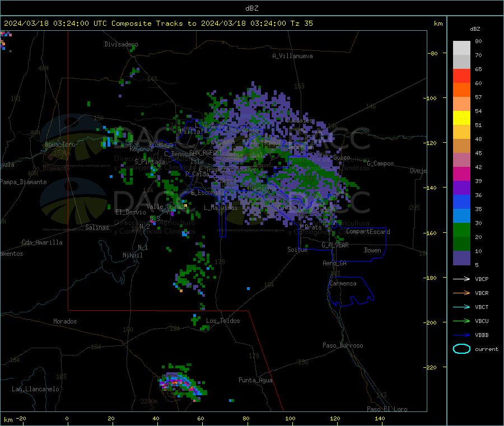Screen dimensions: 504x426
Task: Click the 'Pampa_Diamante' map label
Action: (x=24, y=182)
